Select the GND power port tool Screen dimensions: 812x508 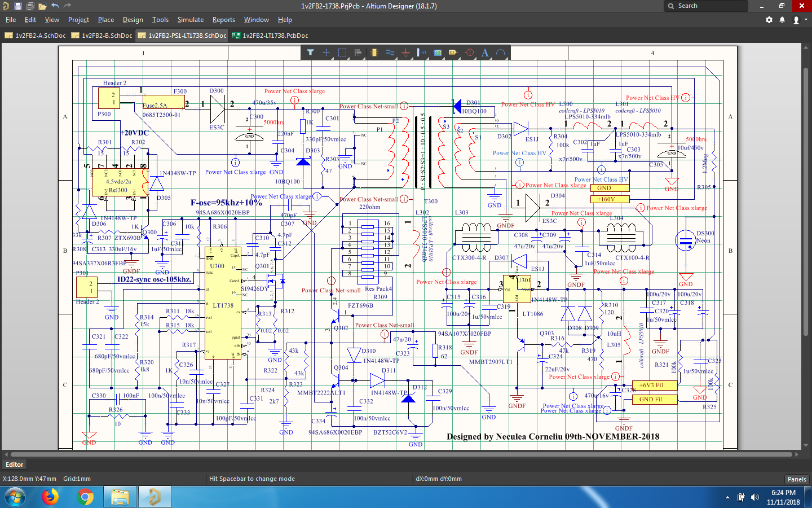click(405, 52)
